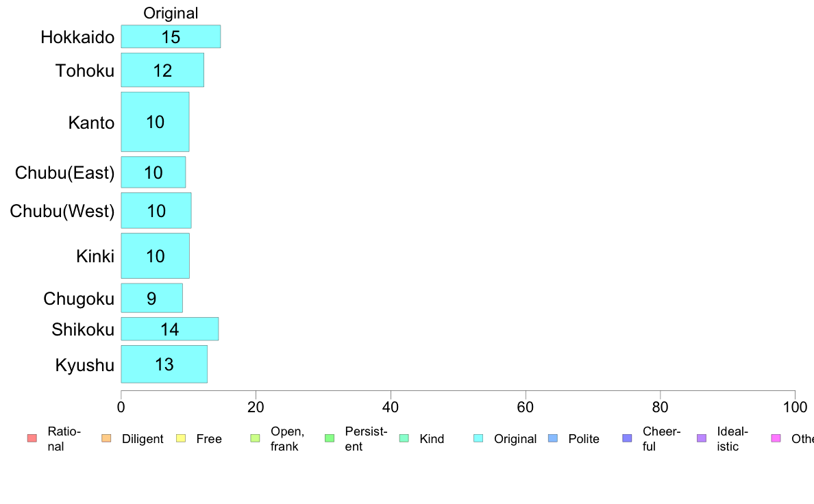Click the Chubu(West) bar
The width and height of the screenshot is (814, 504).
tap(156, 210)
